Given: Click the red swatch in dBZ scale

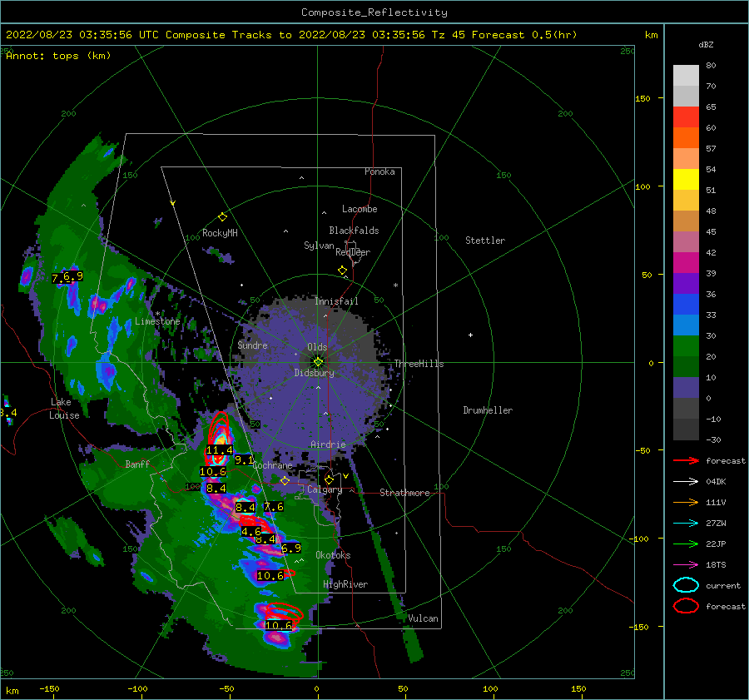Looking at the screenshot, I should (x=686, y=117).
